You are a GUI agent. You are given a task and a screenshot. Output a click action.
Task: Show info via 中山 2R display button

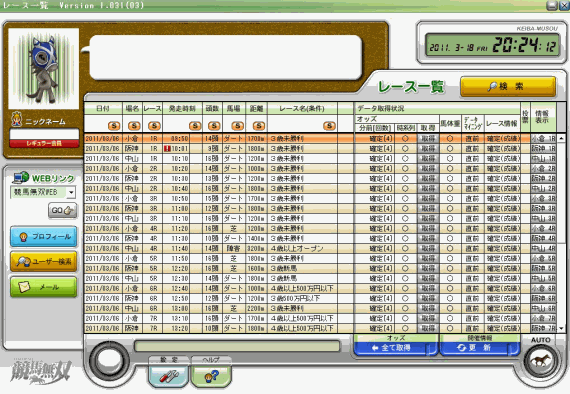tap(543, 188)
